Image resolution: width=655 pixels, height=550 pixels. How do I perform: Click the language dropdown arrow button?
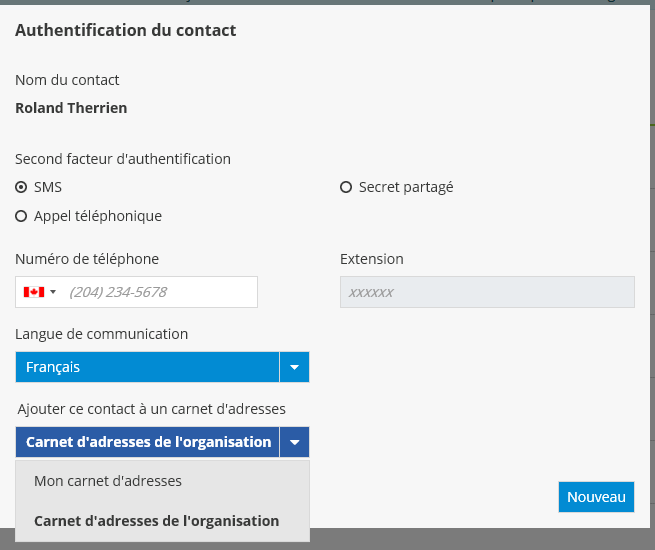[x=294, y=367]
